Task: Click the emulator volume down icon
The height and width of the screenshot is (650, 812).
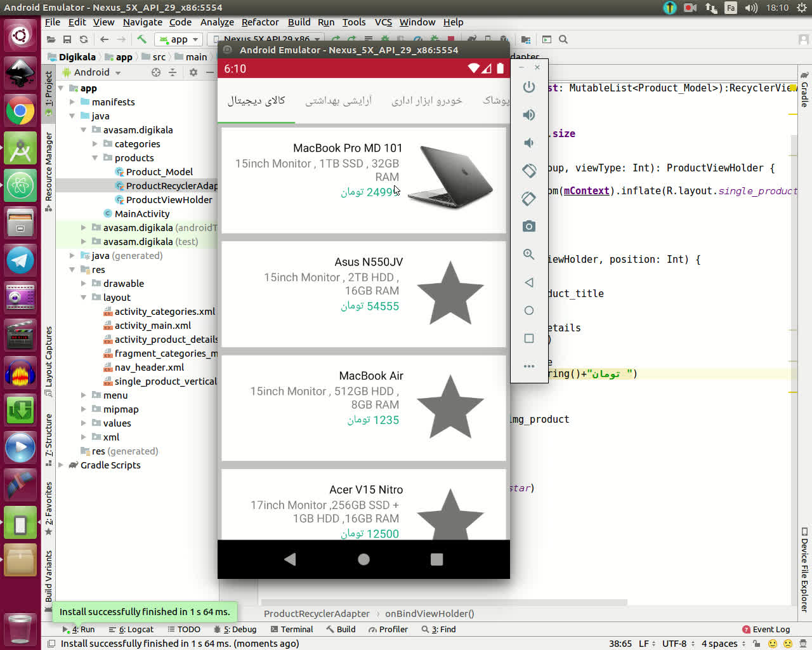Action: pyautogui.click(x=528, y=143)
